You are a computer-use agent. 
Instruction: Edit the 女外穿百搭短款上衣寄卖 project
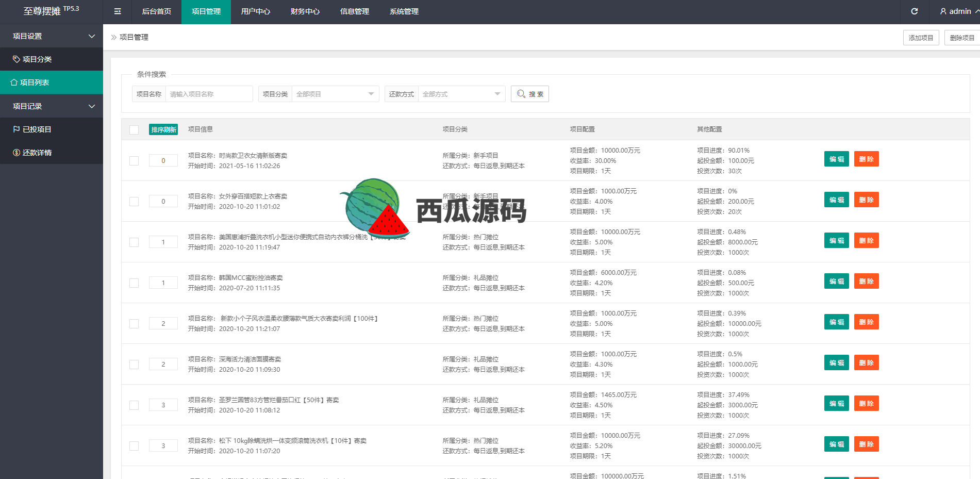tap(837, 200)
